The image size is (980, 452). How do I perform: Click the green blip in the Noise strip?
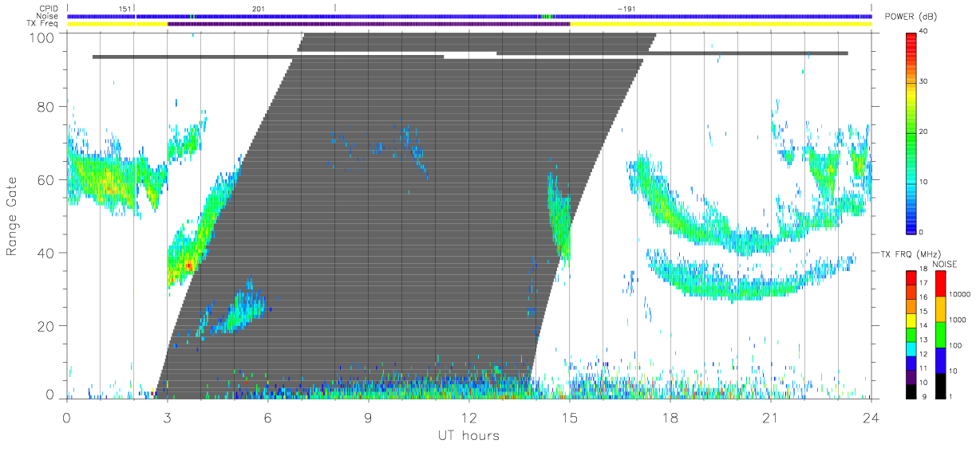(547, 16)
